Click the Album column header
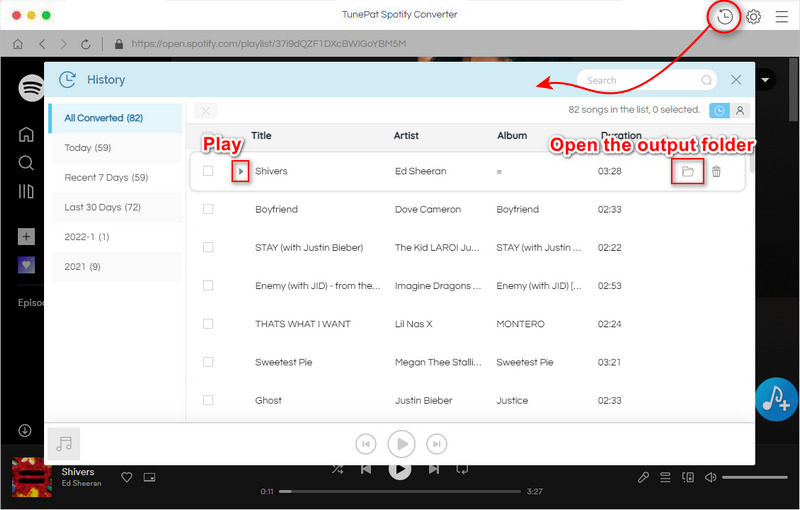This screenshot has height=510, width=800. pos(512,136)
